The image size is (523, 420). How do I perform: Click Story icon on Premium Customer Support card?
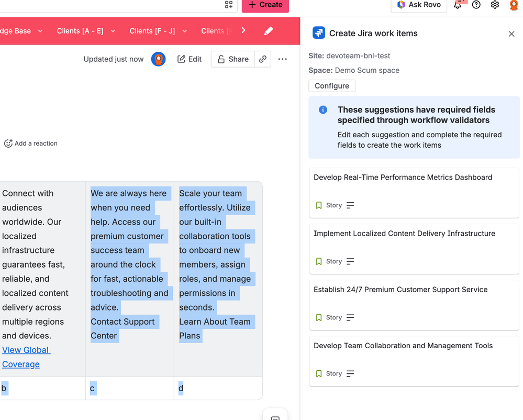(x=319, y=317)
